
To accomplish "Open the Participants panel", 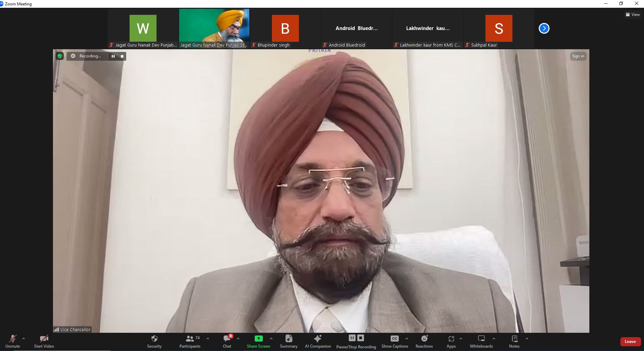I will pyautogui.click(x=190, y=341).
